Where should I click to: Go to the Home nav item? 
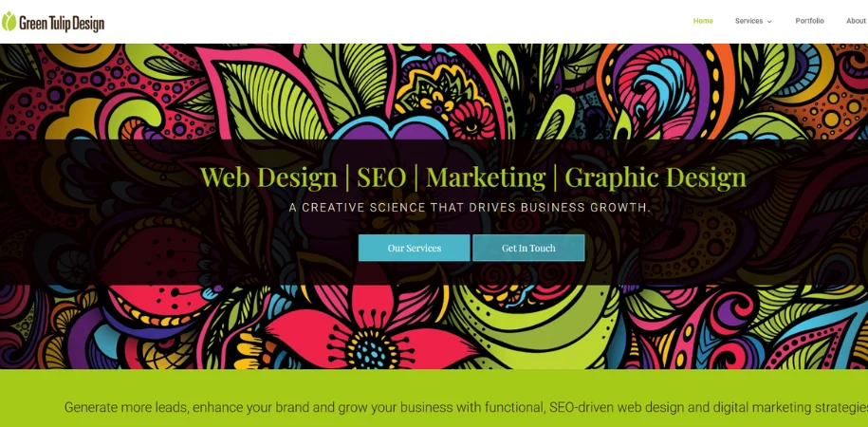click(x=703, y=21)
